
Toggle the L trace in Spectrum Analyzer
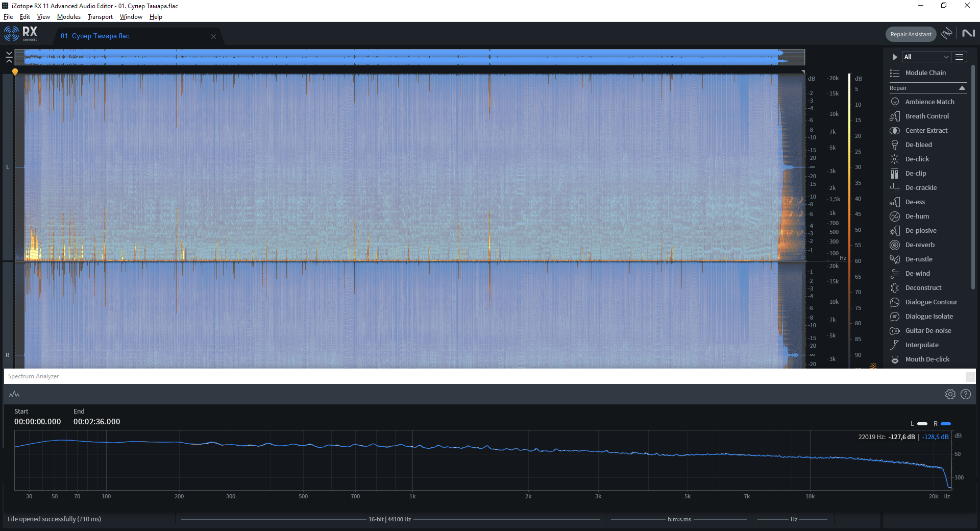pos(919,424)
